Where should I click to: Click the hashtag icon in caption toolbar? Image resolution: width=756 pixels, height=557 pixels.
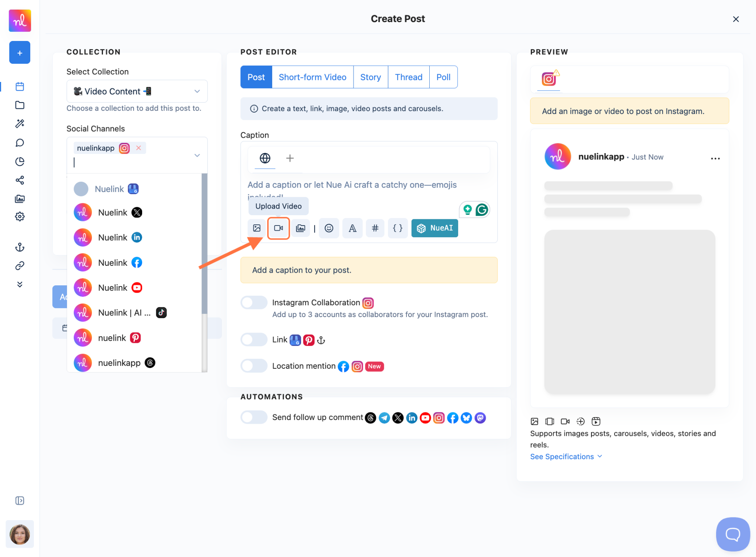pos(375,228)
